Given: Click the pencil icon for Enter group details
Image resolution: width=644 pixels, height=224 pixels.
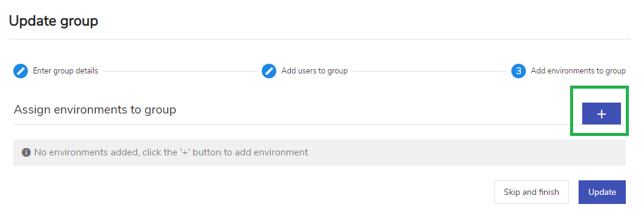Looking at the screenshot, I should coord(21,71).
